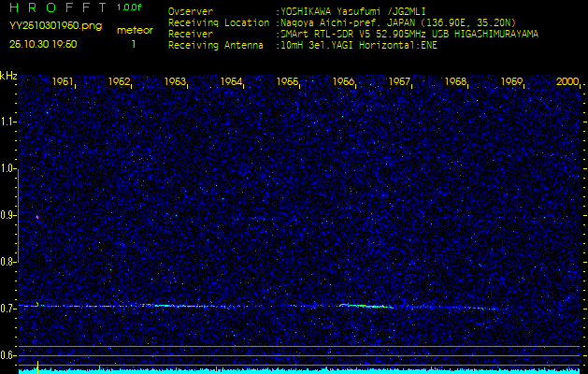Click the kHz unit label
This screenshot has height=374, width=588.
coord(8,76)
